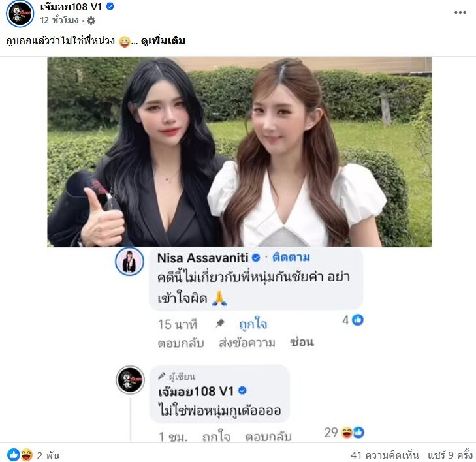View the 29 reactions on the author's reply
The image size is (476, 462).
pyautogui.click(x=344, y=433)
